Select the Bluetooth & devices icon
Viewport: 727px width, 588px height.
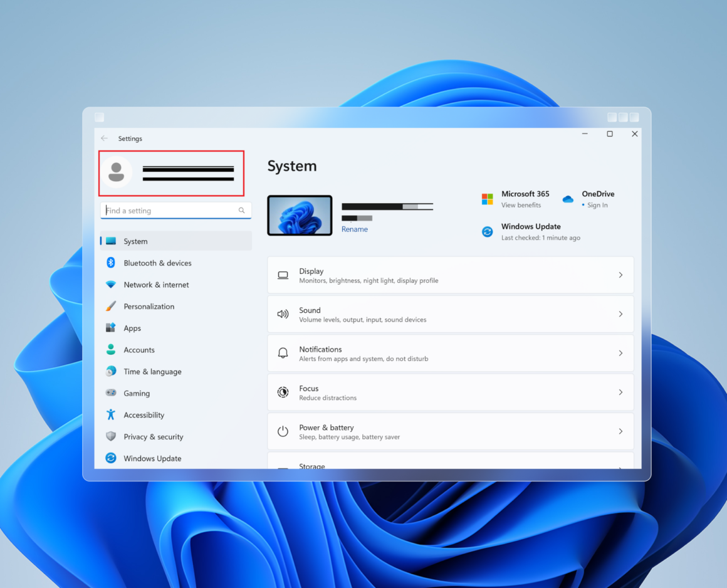112,263
